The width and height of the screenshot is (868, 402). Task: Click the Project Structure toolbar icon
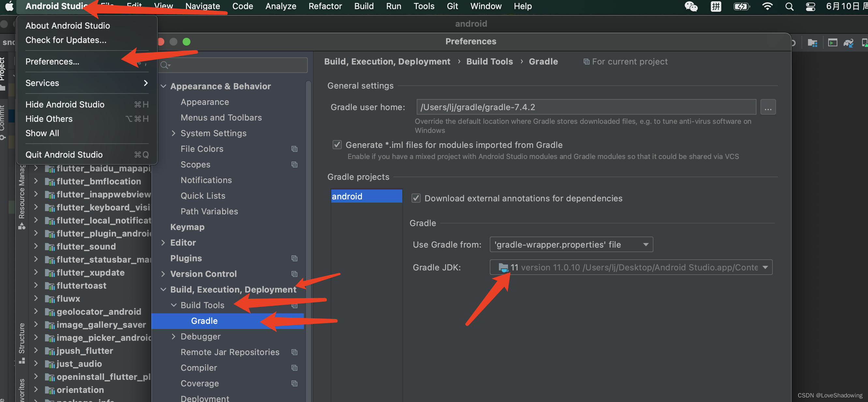[812, 43]
